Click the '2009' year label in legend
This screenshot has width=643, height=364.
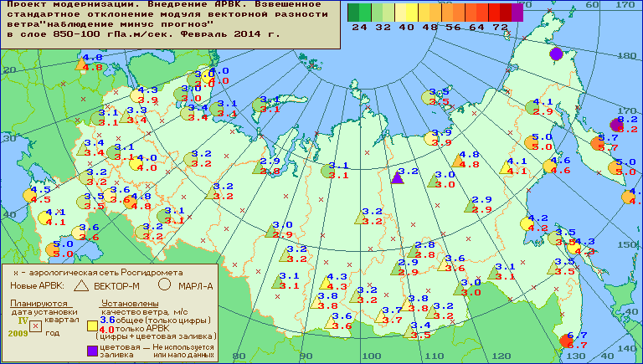coord(18,333)
